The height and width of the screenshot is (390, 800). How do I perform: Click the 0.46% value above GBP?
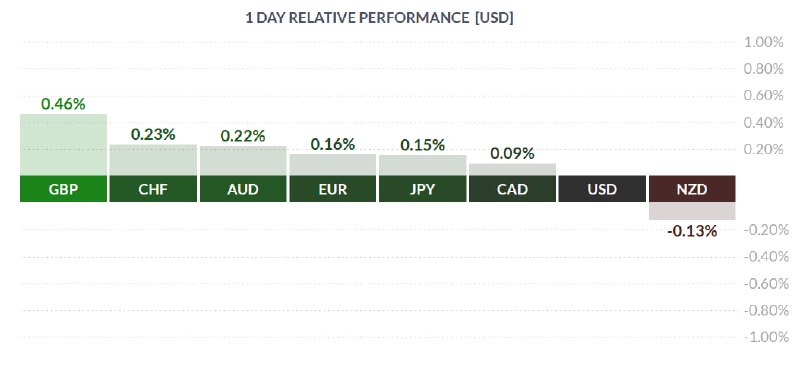[x=63, y=104]
